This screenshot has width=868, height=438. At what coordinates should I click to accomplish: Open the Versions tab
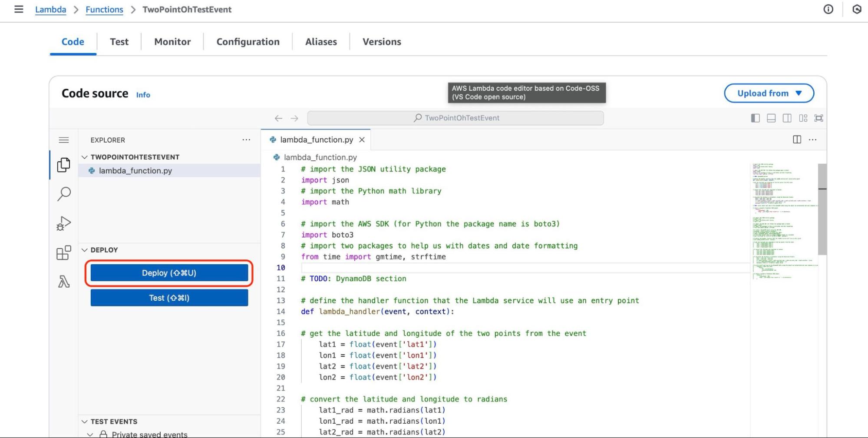(382, 42)
